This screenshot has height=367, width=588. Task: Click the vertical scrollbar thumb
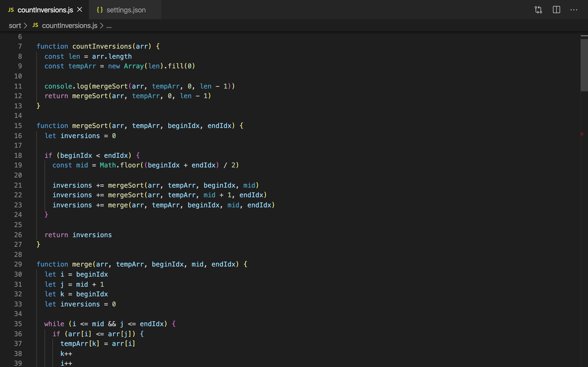tap(584, 65)
